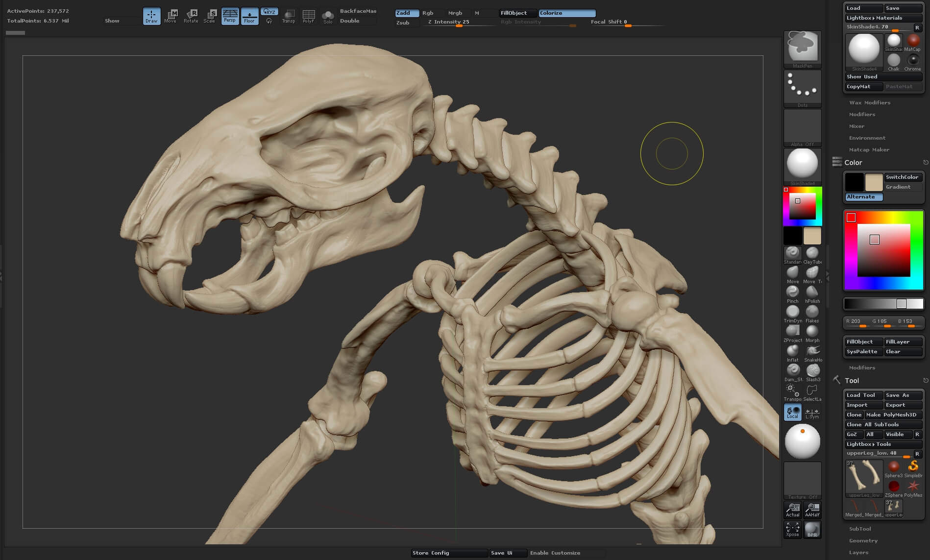This screenshot has width=930, height=560.
Task: Expand the Wax Modifiers section
Action: click(870, 102)
